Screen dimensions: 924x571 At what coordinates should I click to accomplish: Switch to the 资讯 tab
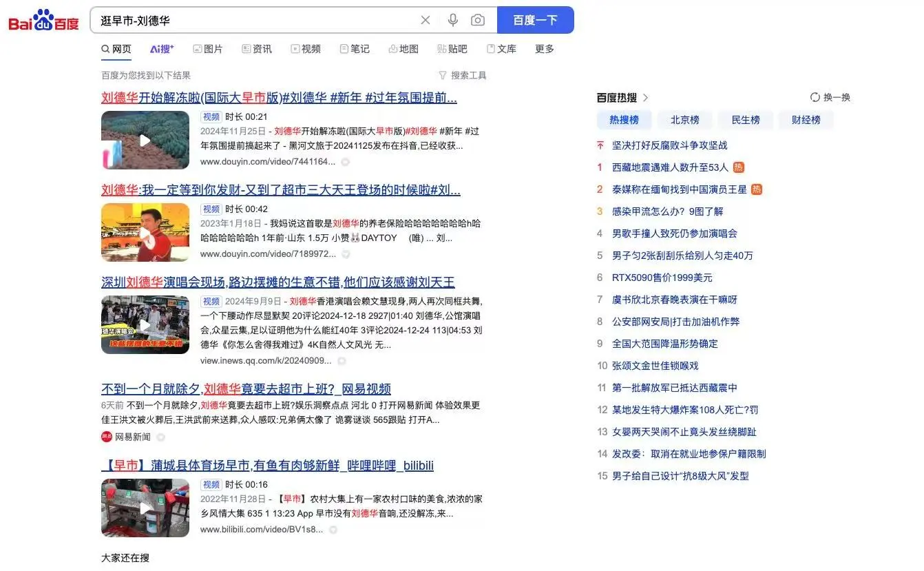point(257,49)
